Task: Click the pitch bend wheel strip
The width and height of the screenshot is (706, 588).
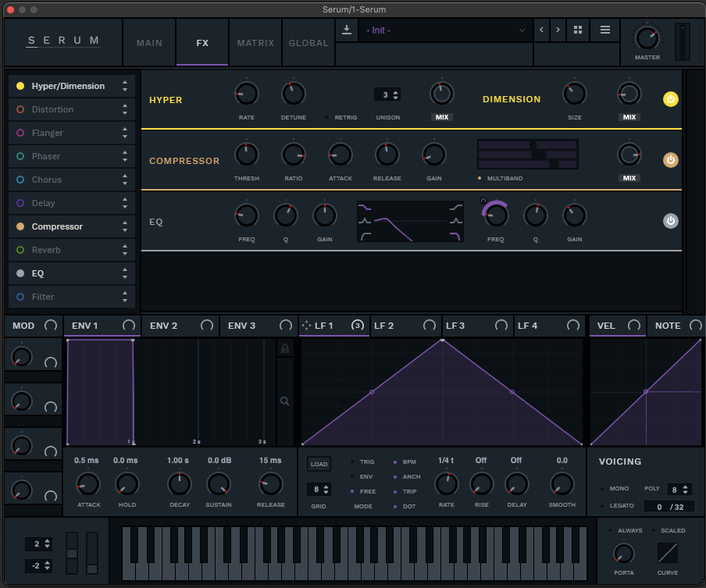Action: (72, 553)
